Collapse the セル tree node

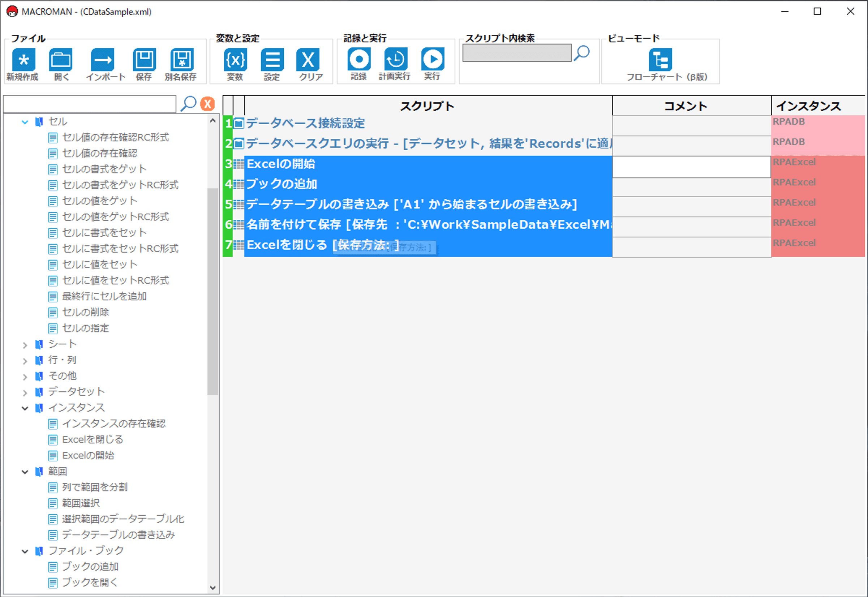pos(25,122)
